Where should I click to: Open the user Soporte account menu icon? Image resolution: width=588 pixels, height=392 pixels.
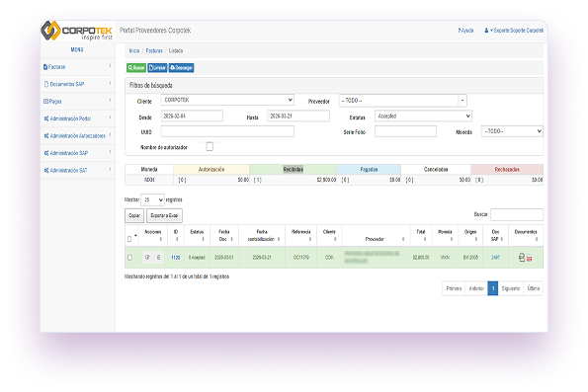point(486,31)
